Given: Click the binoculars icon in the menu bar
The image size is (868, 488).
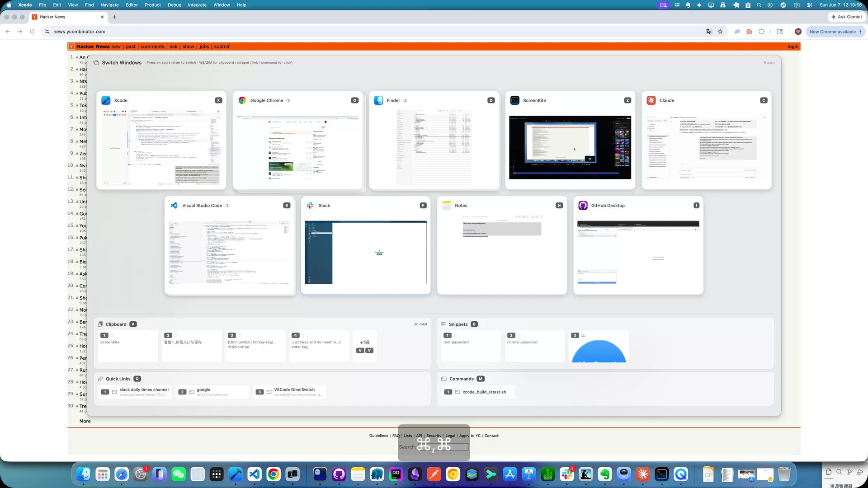Looking at the screenshot, I should coord(723,5).
